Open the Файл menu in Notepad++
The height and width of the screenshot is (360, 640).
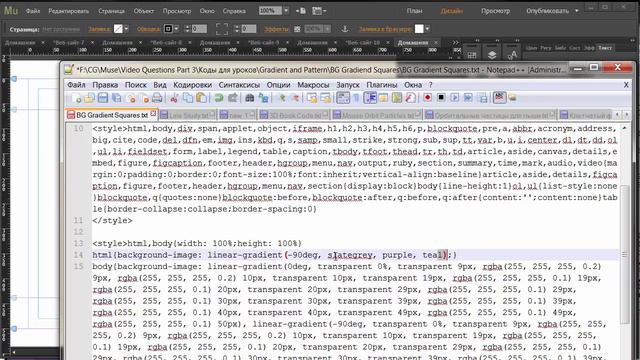tap(76, 85)
